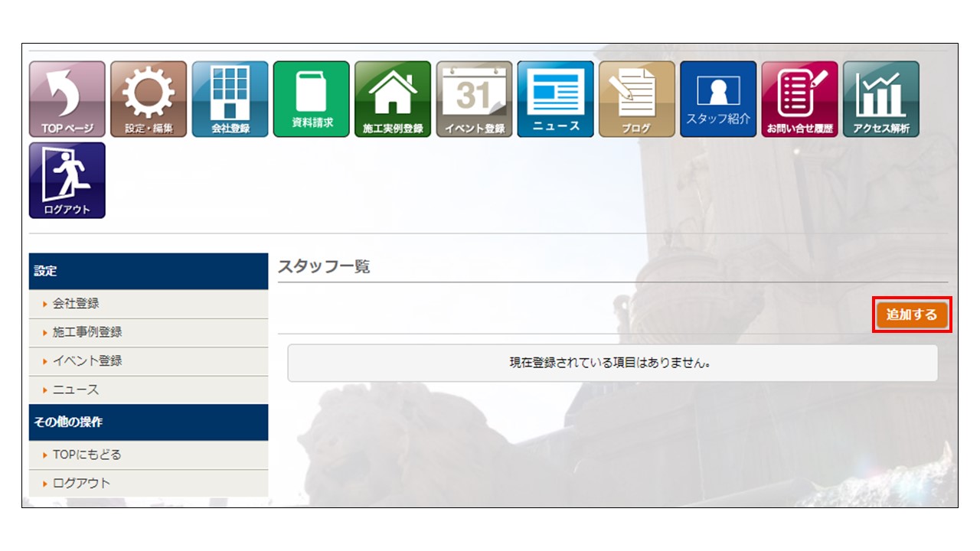Screen dimensions: 980x551
Task: Open 会社登録 in the sidebar menu
Action: tap(76, 304)
